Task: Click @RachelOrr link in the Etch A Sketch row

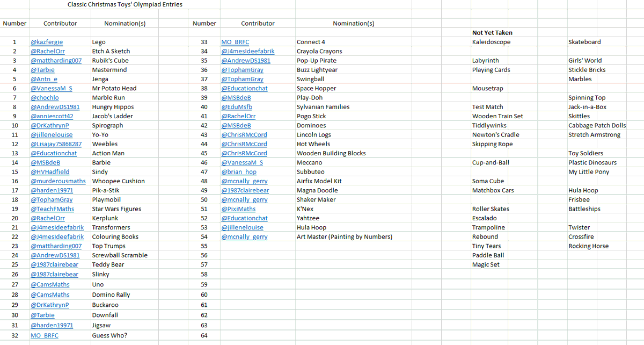Action: tap(48, 51)
